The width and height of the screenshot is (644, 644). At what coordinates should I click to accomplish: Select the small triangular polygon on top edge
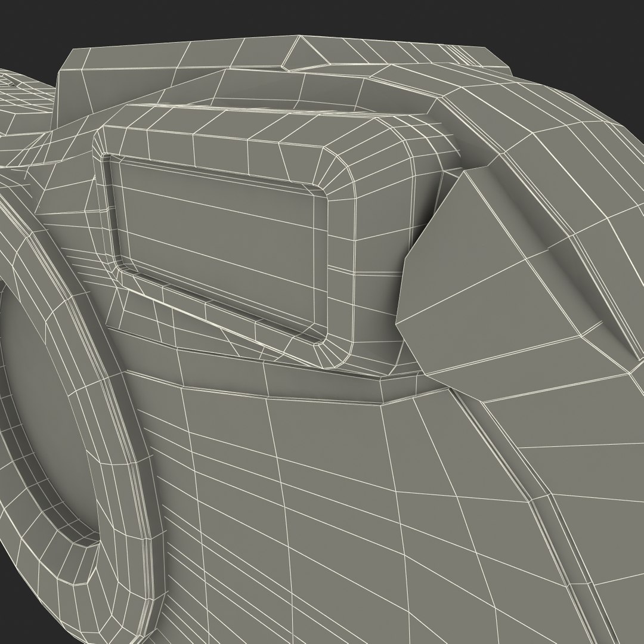point(304,52)
